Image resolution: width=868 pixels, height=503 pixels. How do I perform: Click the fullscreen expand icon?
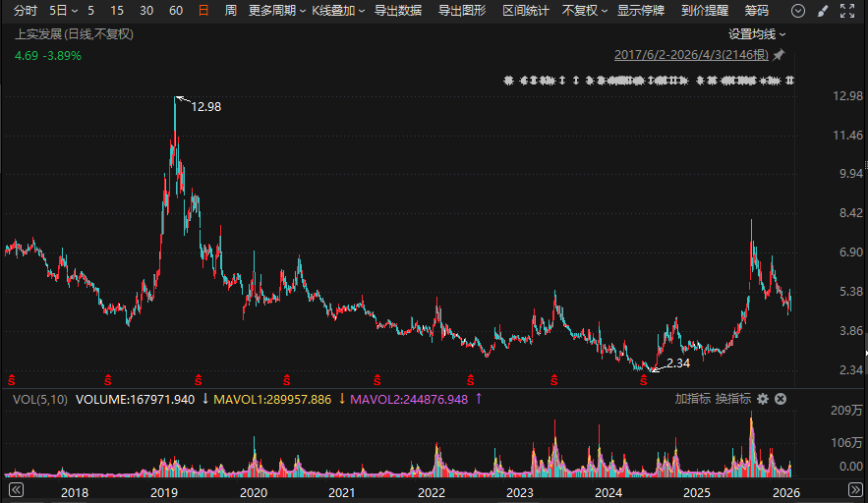pyautogui.click(x=848, y=11)
